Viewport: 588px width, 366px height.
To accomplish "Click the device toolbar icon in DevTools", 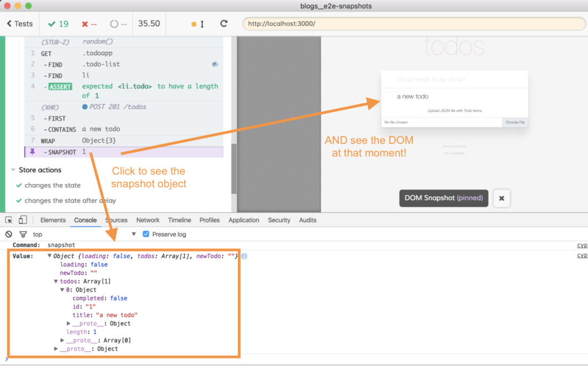I will point(22,220).
